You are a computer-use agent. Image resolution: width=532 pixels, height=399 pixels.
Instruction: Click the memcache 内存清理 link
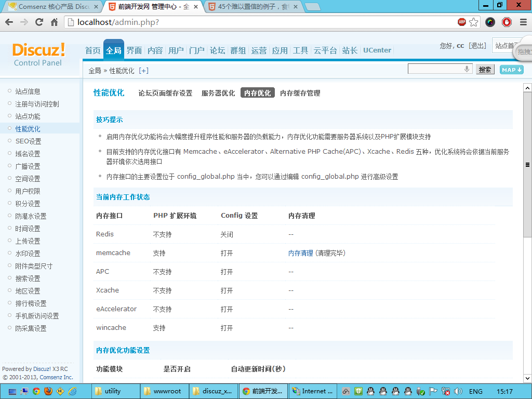(x=301, y=253)
